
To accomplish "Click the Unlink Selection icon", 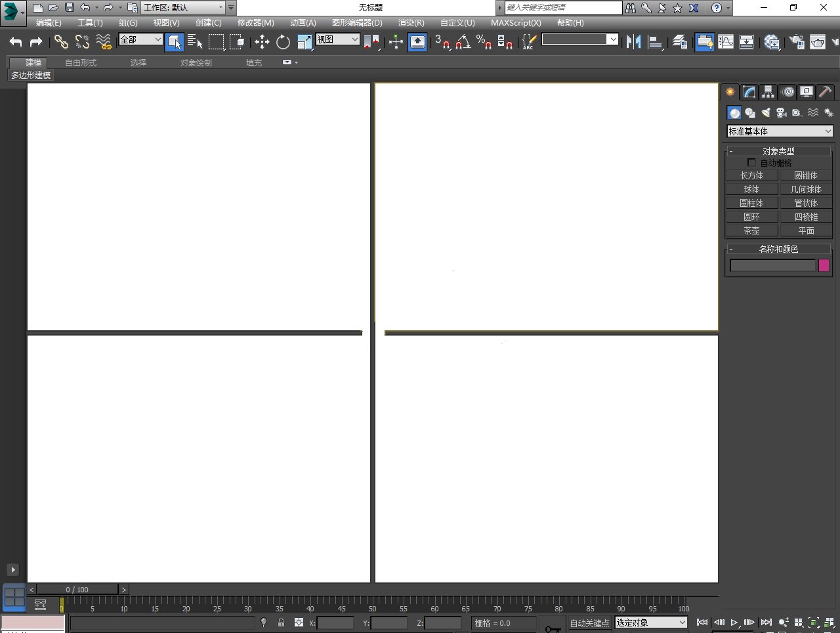I will click(82, 42).
